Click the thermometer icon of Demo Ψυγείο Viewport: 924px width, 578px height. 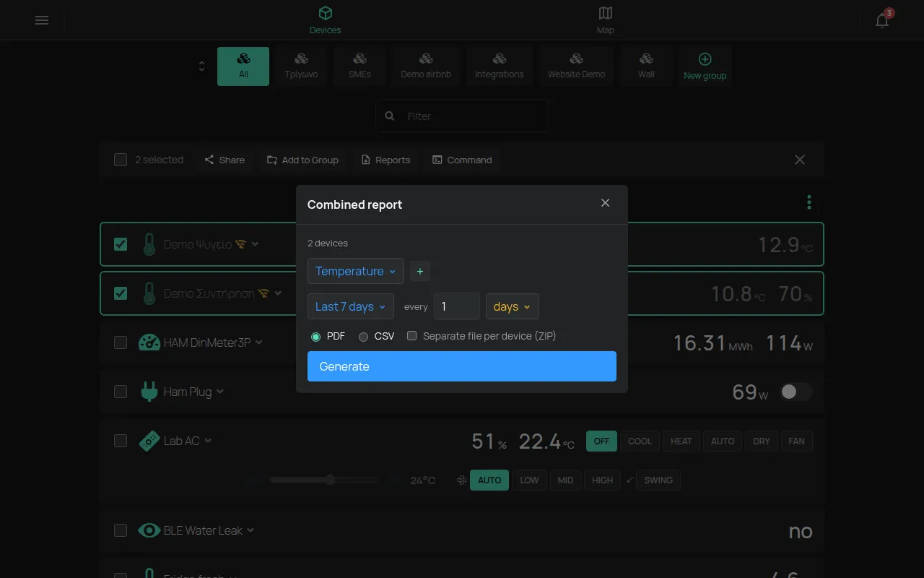tap(149, 244)
